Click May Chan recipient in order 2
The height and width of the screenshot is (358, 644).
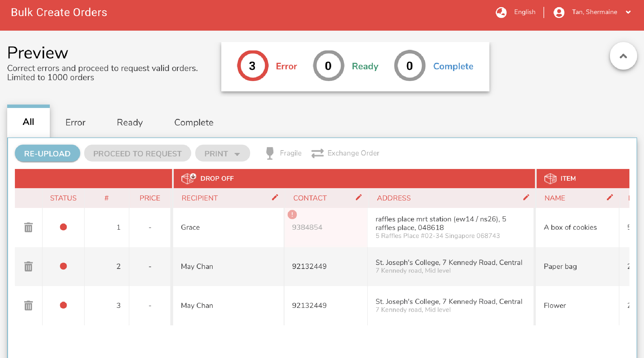click(x=197, y=267)
